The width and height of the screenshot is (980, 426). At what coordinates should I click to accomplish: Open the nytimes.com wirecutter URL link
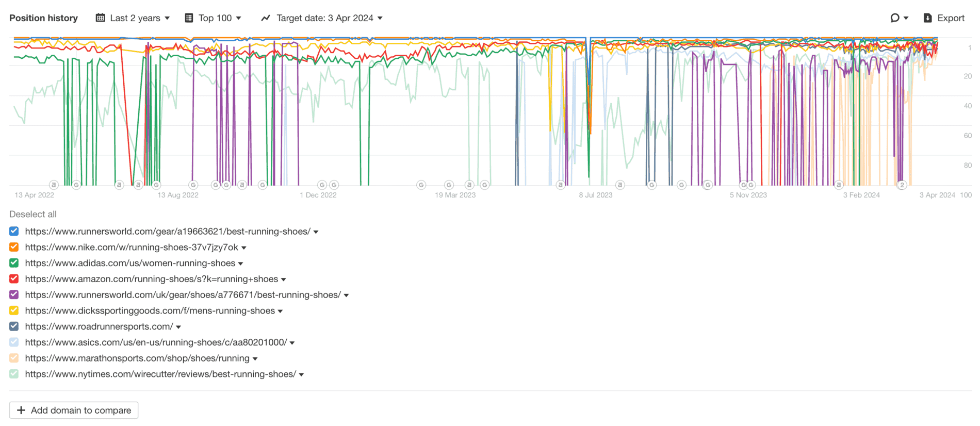160,374
